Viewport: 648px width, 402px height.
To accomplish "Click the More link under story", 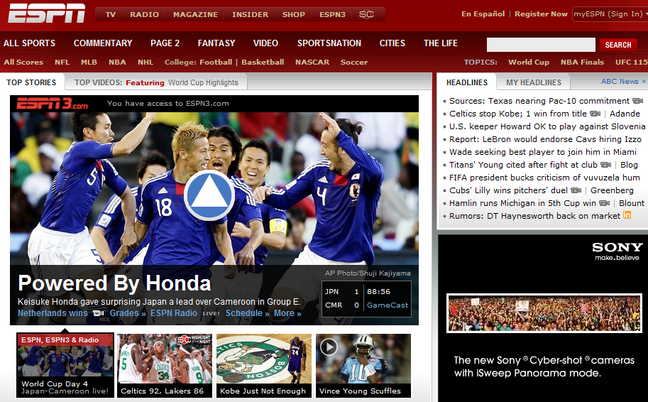I will click(287, 313).
